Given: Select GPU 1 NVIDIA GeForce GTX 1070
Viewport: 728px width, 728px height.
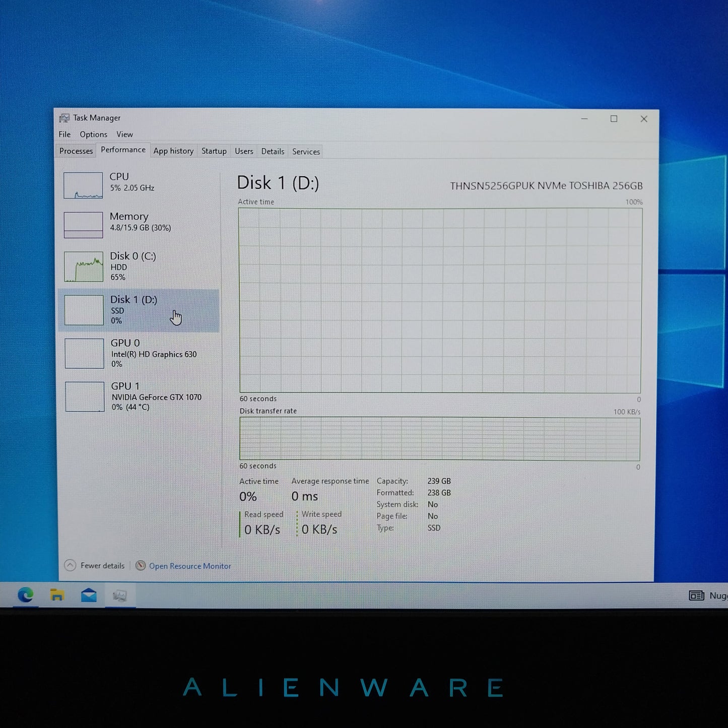Looking at the screenshot, I should (139, 396).
